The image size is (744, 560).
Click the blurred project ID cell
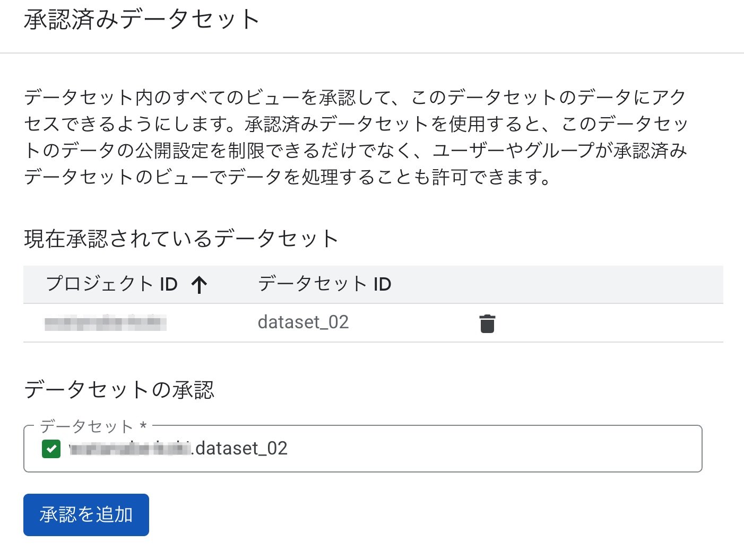pos(106,322)
